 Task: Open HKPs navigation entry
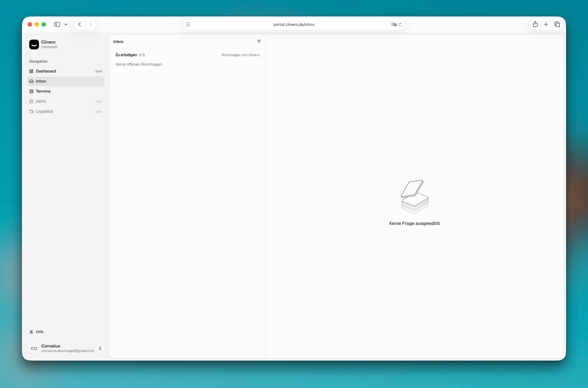pyautogui.click(x=66, y=101)
